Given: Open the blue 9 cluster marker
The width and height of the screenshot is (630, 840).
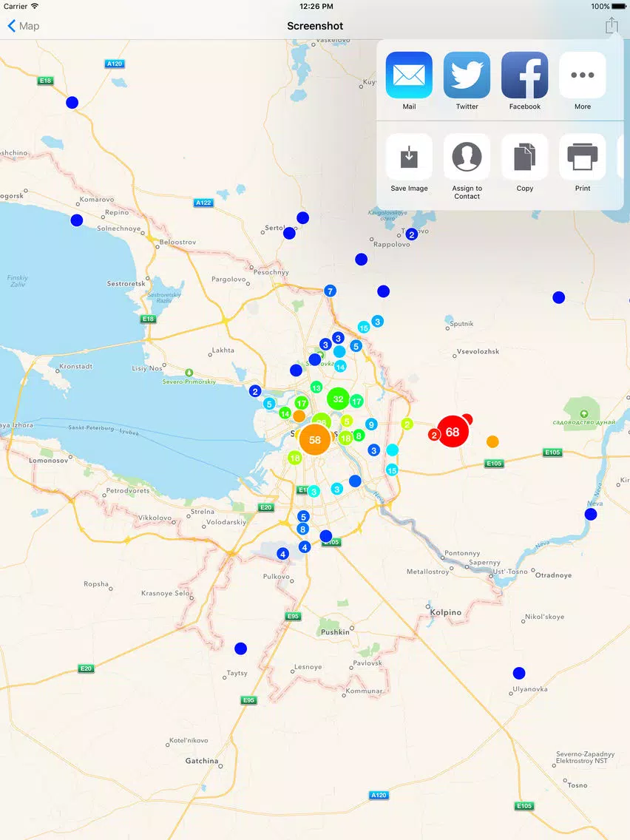Looking at the screenshot, I should 371,425.
